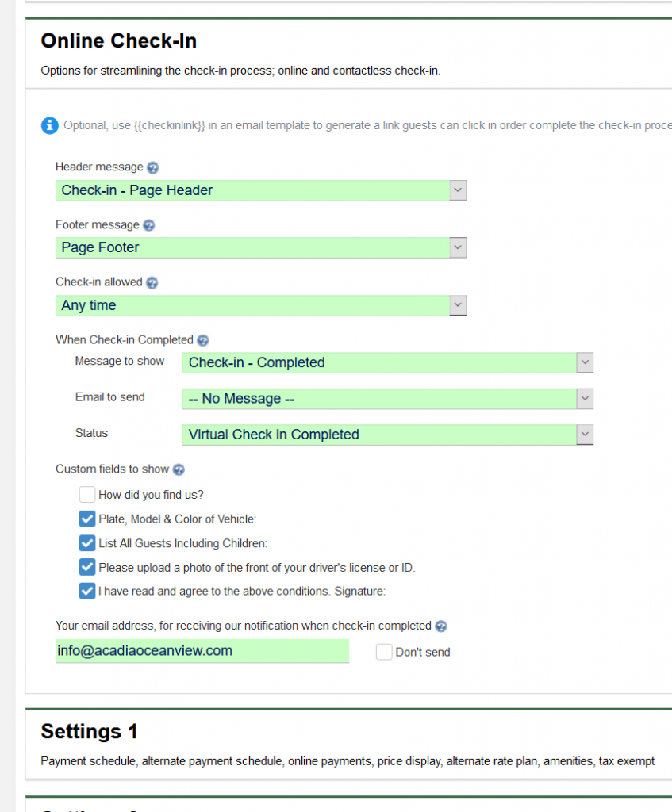Uncheck List All Guests Including Children
Viewport: 672px width, 812px height.
click(87, 543)
